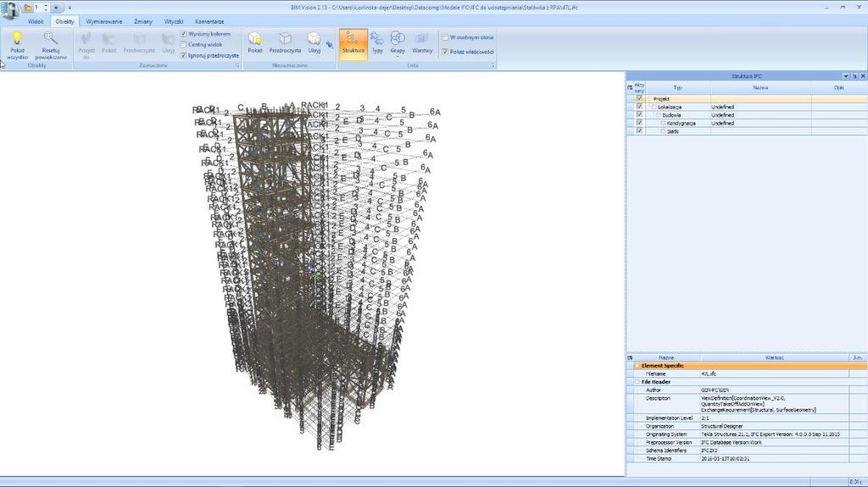868x487 pixels.
Task: Open the quick access toolbar customize arrow
Action: [70, 8]
